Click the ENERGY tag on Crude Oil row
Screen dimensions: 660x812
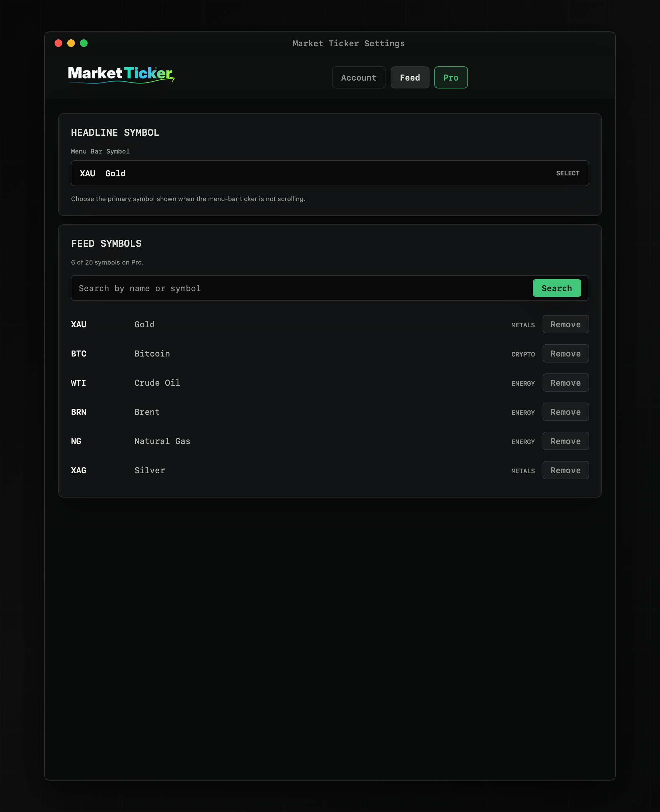(523, 384)
